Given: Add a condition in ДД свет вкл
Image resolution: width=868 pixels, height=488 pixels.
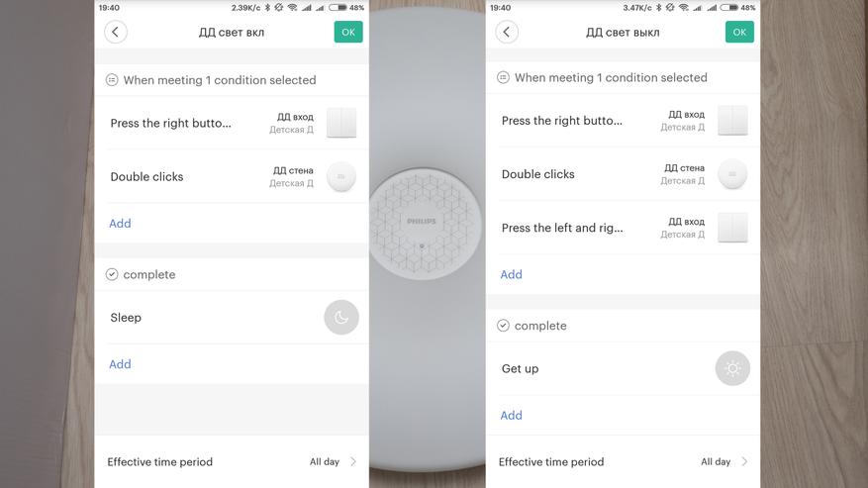Looking at the screenshot, I should (120, 224).
